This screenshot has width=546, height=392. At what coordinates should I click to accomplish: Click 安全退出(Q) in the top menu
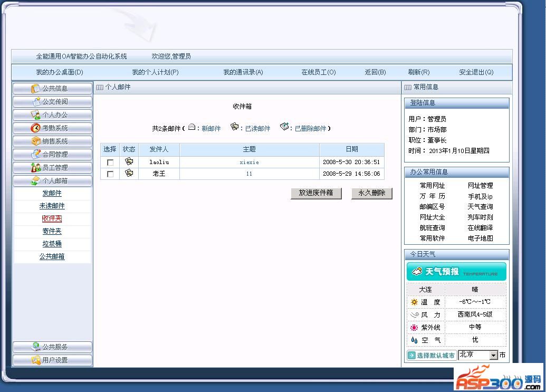click(476, 72)
